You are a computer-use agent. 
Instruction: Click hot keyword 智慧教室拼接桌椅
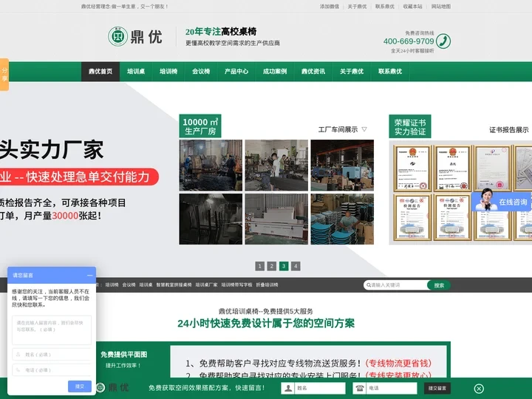[x=174, y=284]
